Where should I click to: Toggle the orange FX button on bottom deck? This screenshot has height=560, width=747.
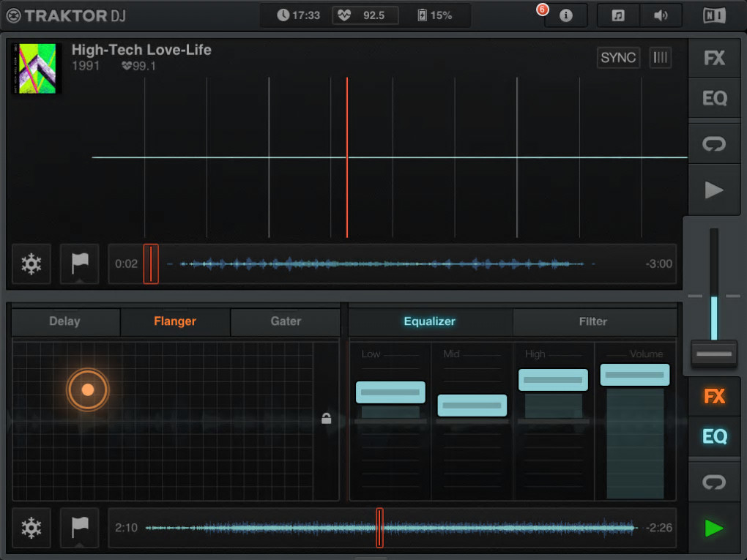tap(714, 396)
